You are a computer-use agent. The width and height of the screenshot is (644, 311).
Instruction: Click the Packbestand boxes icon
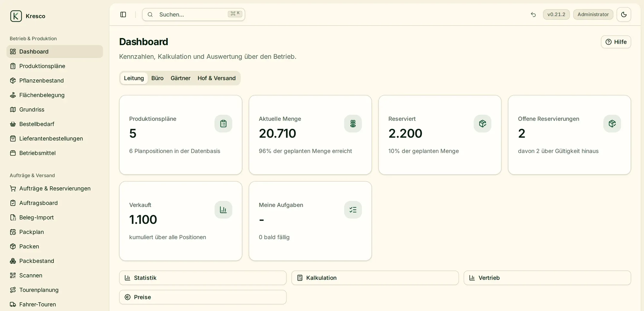13,261
